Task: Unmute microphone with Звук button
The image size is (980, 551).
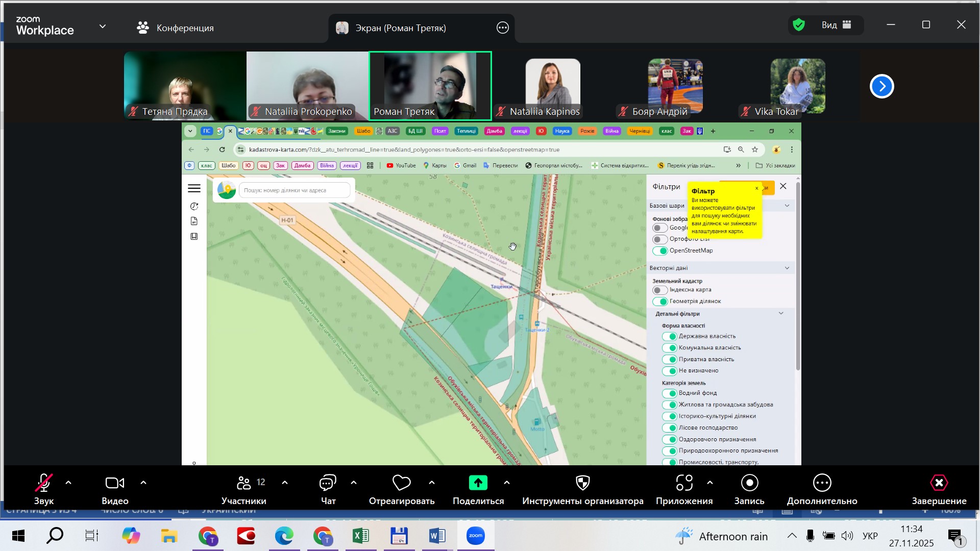Action: (44, 483)
